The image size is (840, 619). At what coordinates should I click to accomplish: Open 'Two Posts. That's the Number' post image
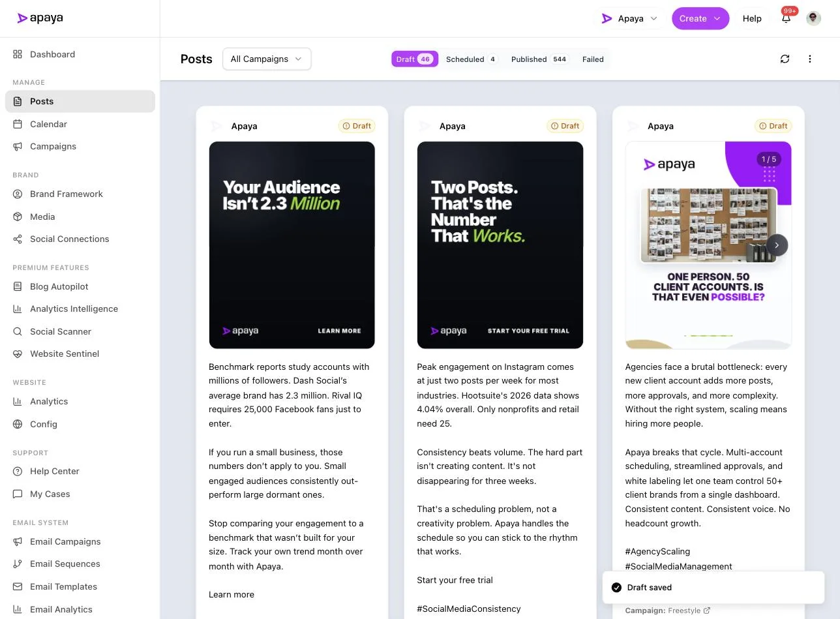(x=500, y=245)
